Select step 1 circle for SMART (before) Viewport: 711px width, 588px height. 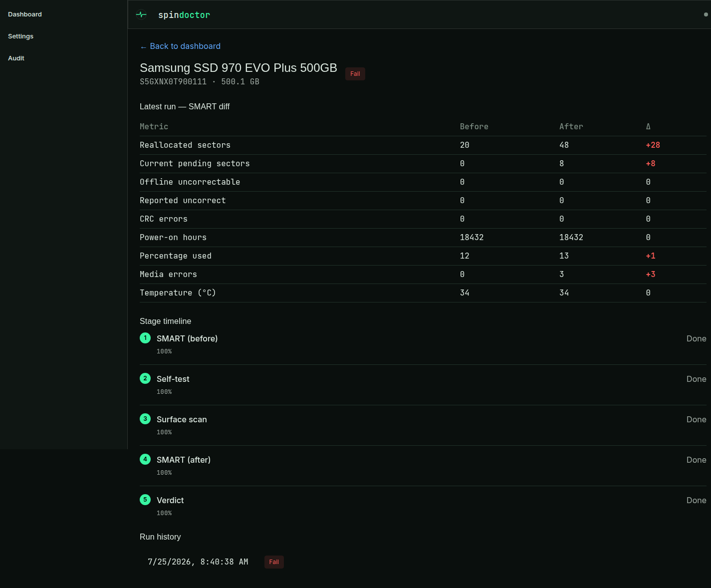[x=145, y=338]
